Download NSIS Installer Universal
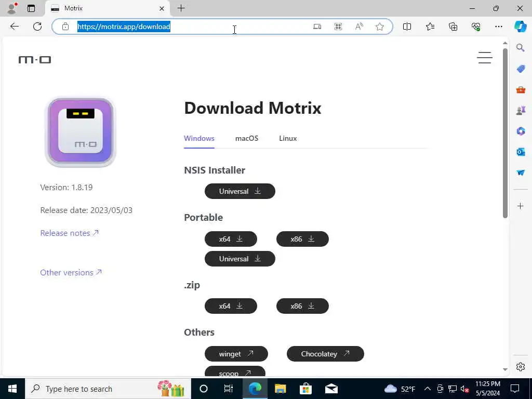The height and width of the screenshot is (399, 532). 240,191
